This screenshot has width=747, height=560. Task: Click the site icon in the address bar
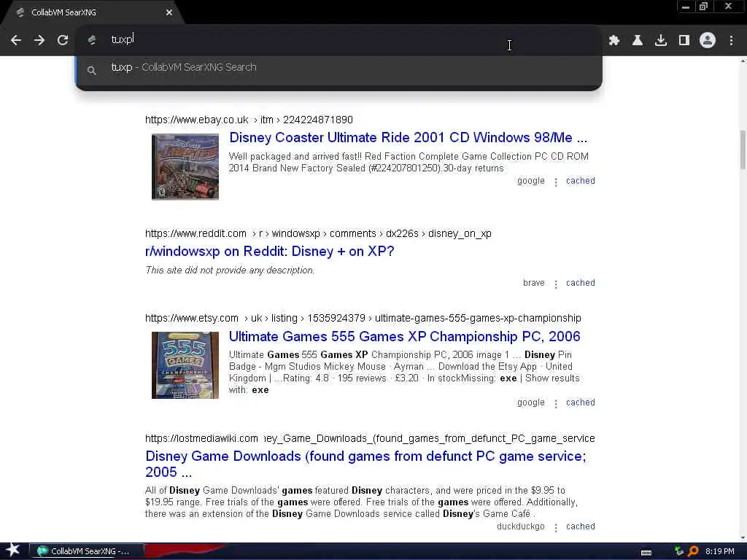[92, 40]
